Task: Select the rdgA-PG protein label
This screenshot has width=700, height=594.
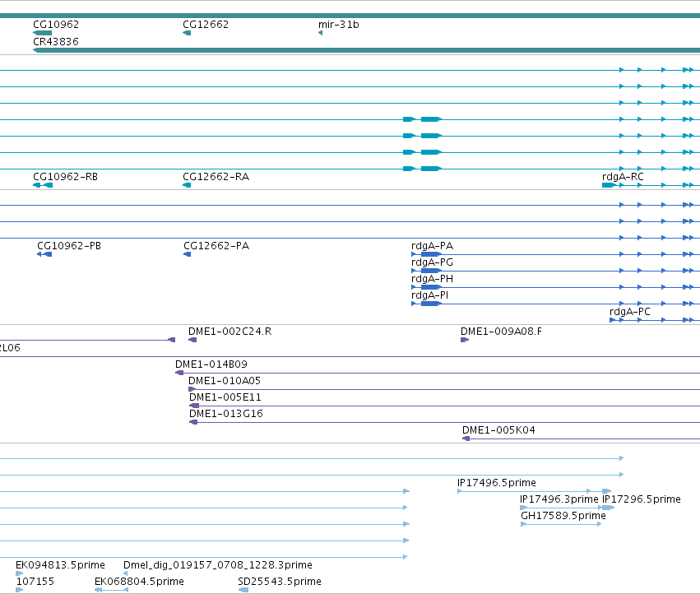Action: click(432, 262)
